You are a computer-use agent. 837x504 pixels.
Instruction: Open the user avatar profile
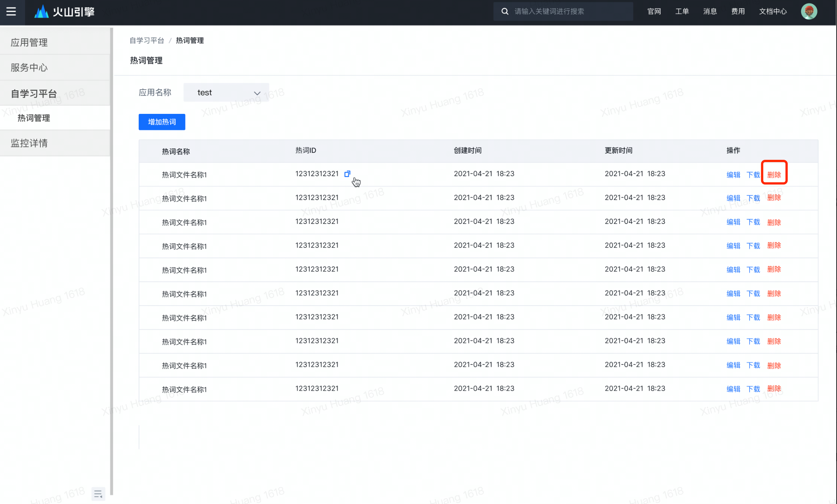pyautogui.click(x=809, y=12)
